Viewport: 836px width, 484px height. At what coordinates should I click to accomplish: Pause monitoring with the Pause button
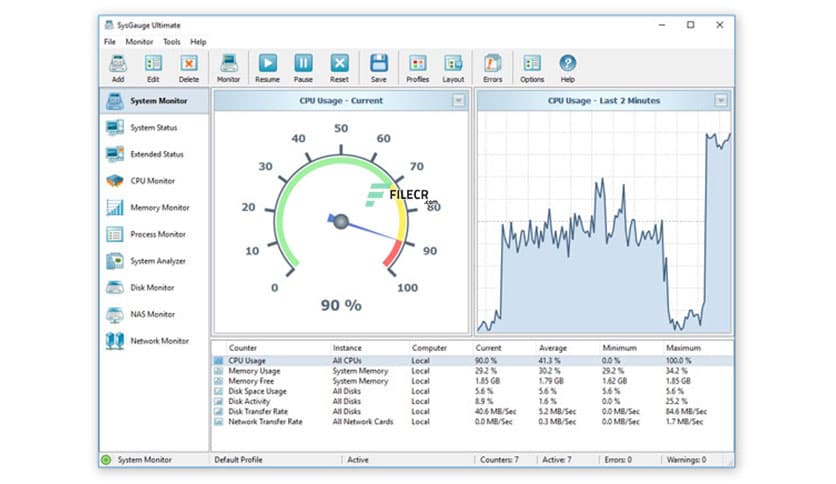pos(303,68)
